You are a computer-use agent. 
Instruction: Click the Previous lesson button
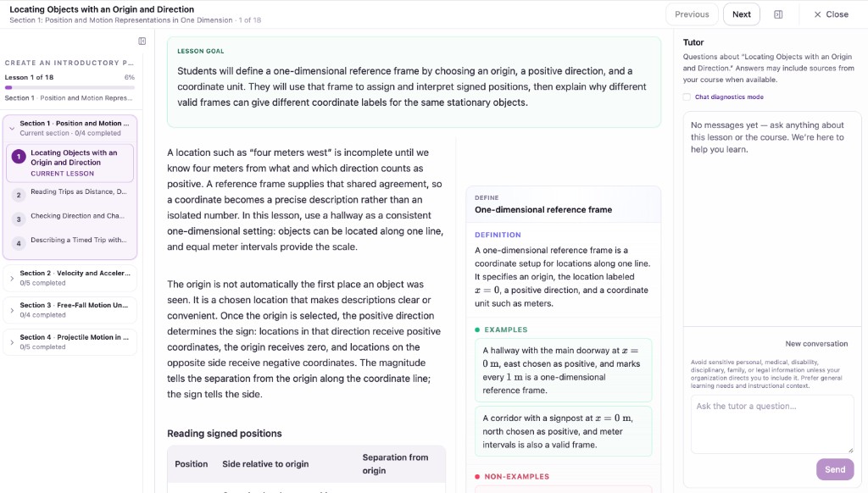692,14
